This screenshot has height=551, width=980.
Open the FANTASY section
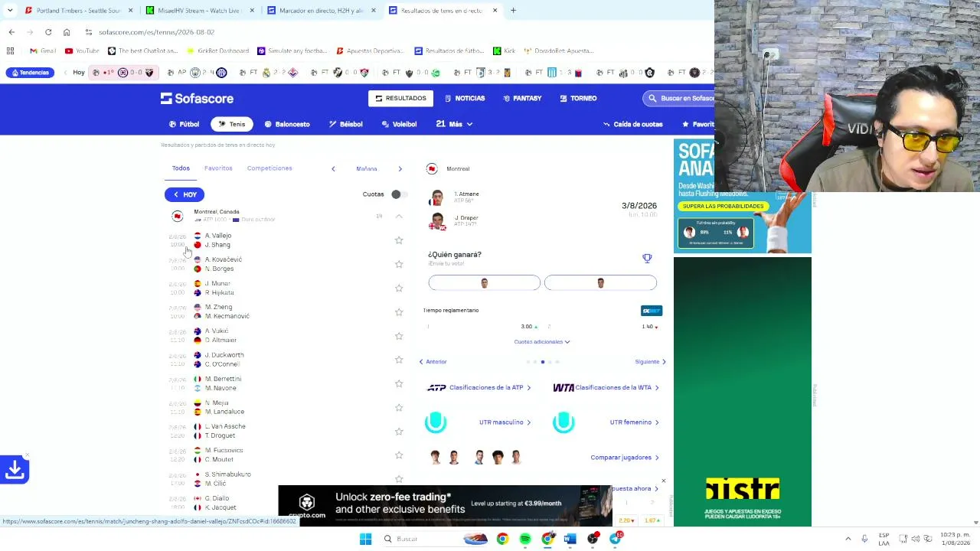click(522, 98)
